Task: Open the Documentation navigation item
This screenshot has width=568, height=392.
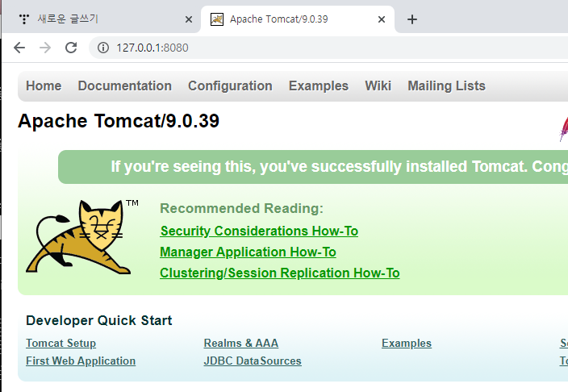Action: click(125, 85)
